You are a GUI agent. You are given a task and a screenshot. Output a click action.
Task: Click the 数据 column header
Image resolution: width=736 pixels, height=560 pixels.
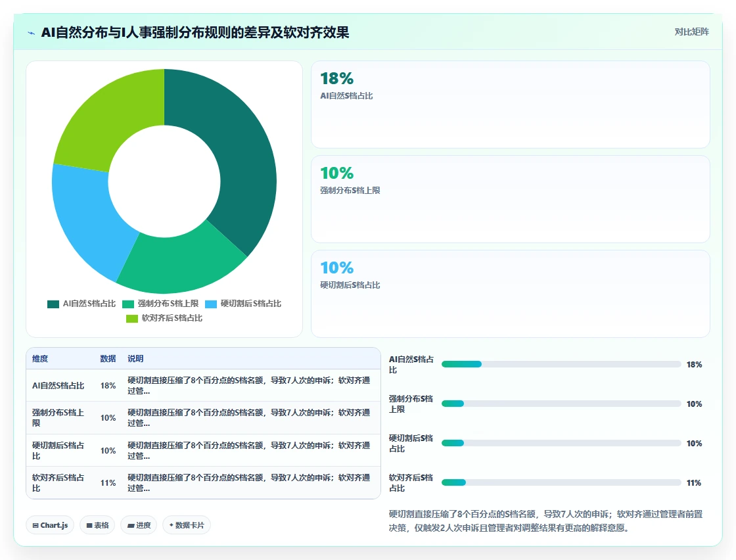(x=108, y=359)
